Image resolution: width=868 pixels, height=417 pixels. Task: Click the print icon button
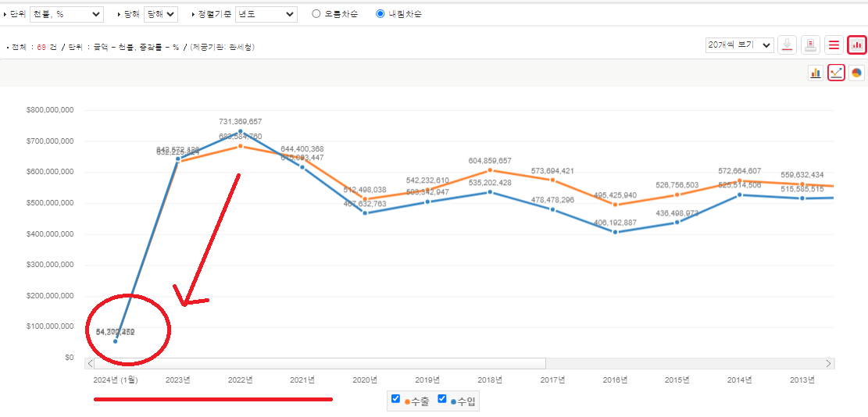pos(811,45)
